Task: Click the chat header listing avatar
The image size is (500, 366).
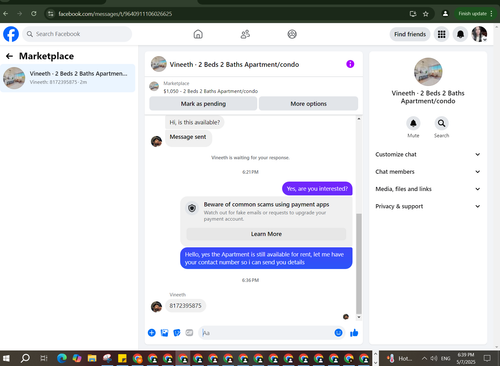Action: (x=159, y=64)
